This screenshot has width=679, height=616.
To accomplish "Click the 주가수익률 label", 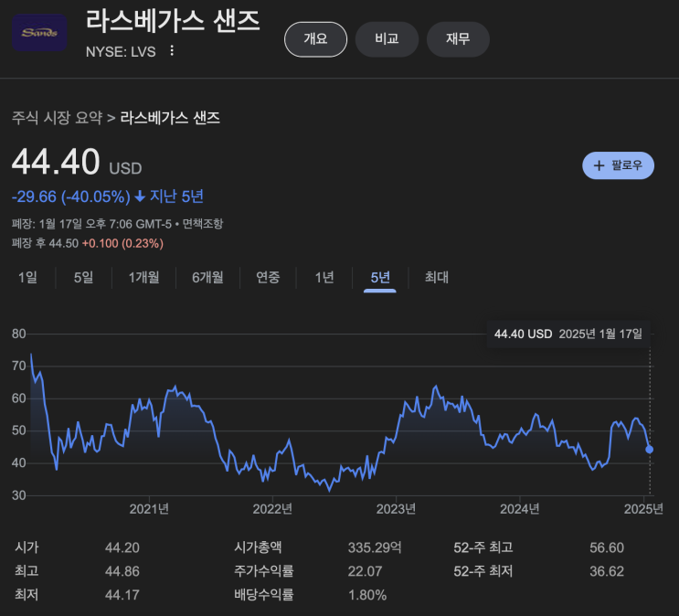I will [264, 571].
